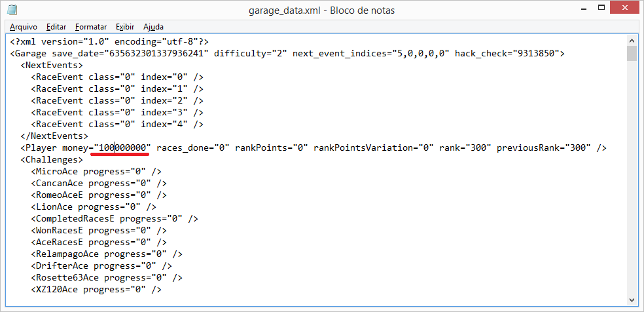Open the Notepad window system icon

coord(12,10)
